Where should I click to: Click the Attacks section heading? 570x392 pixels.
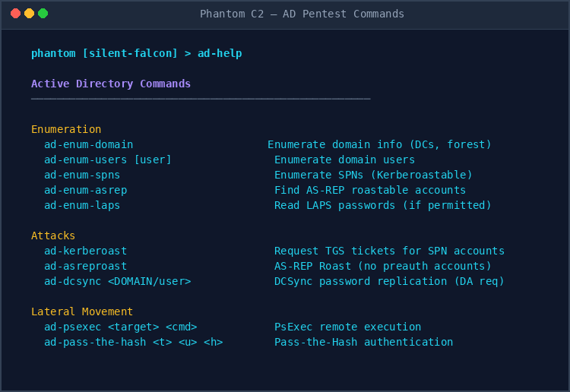coord(53,236)
